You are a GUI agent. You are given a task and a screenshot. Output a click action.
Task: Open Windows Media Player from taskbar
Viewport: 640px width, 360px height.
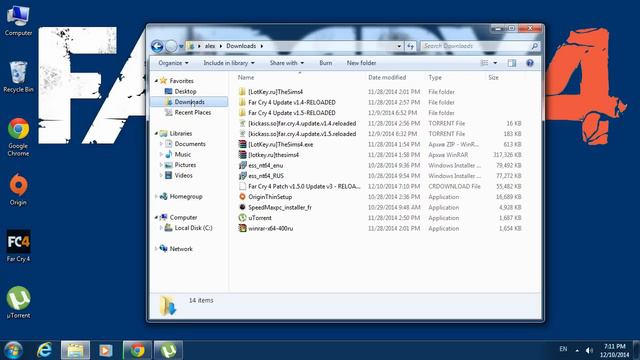point(106,350)
